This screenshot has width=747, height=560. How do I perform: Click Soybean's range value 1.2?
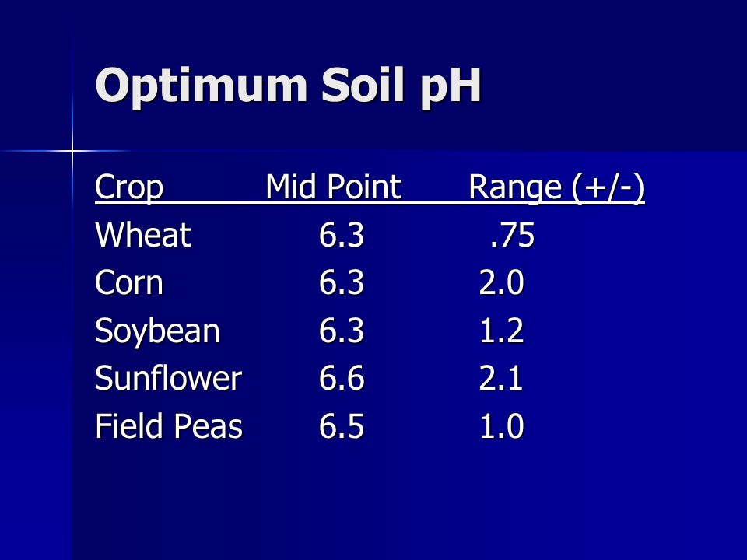[x=502, y=331]
